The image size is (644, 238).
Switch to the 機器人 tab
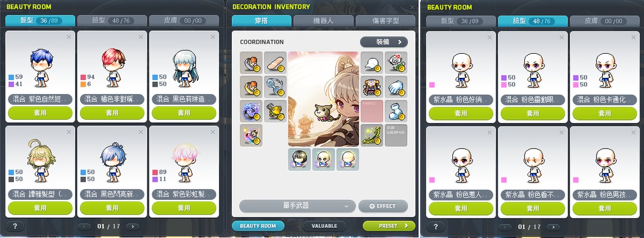323,21
